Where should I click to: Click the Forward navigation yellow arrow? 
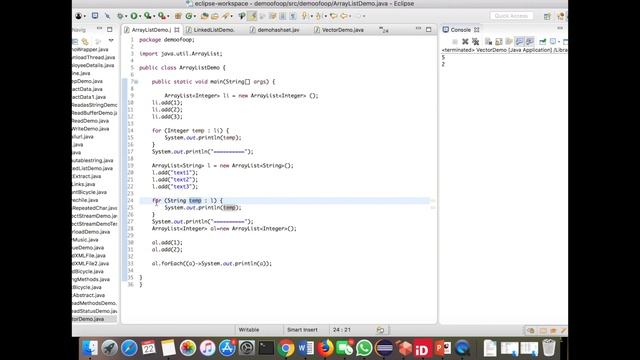[x=358, y=16]
